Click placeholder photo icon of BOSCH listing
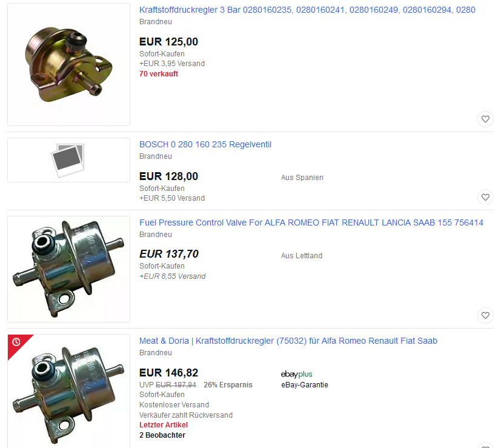Screen dimensions: 501x448 pyautogui.click(x=68, y=159)
